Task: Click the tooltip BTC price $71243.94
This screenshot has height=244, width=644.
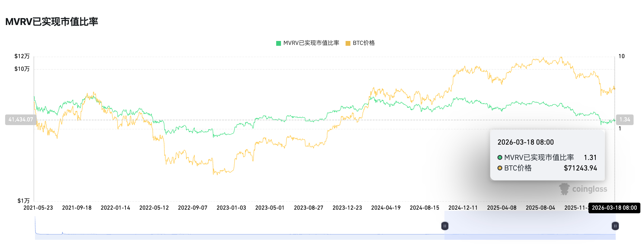Action: pyautogui.click(x=580, y=168)
